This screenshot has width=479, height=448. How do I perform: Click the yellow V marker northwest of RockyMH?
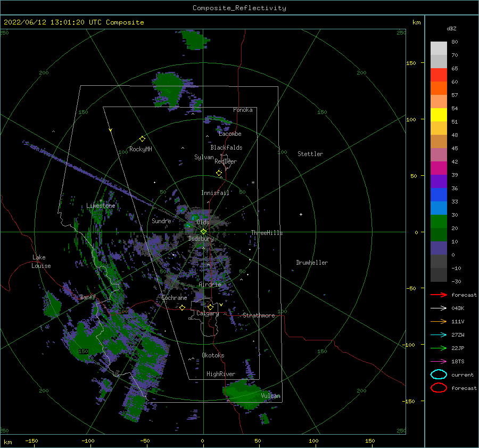point(111,130)
